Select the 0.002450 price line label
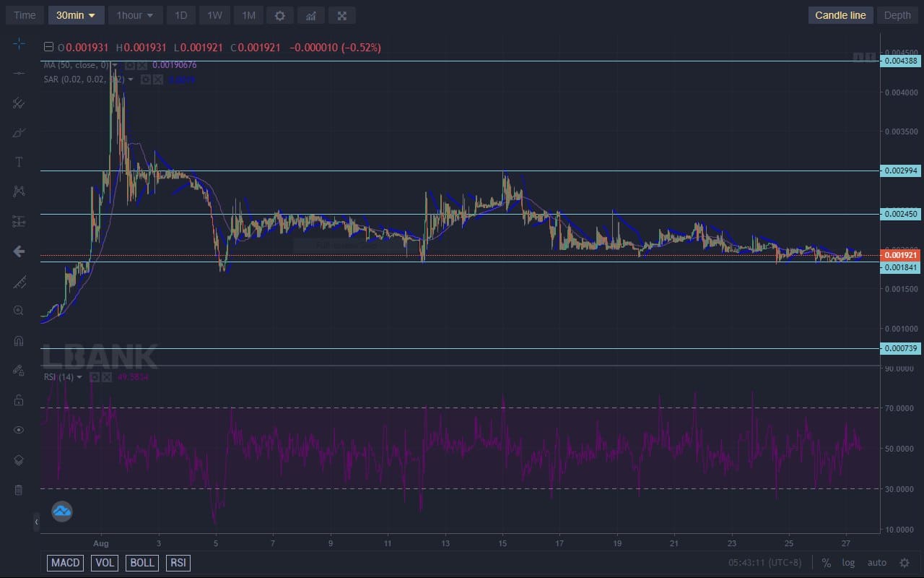 click(x=900, y=214)
